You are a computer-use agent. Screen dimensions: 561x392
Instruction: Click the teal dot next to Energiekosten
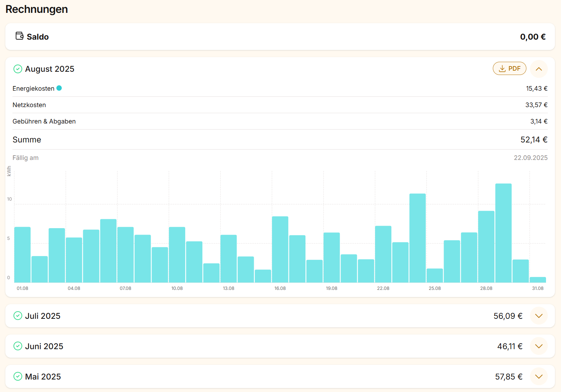(59, 88)
